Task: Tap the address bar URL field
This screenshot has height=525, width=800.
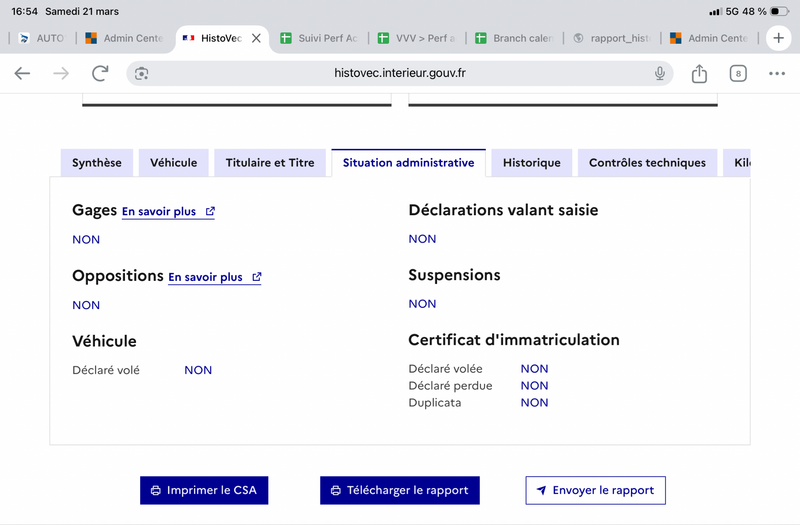Action: [x=400, y=73]
